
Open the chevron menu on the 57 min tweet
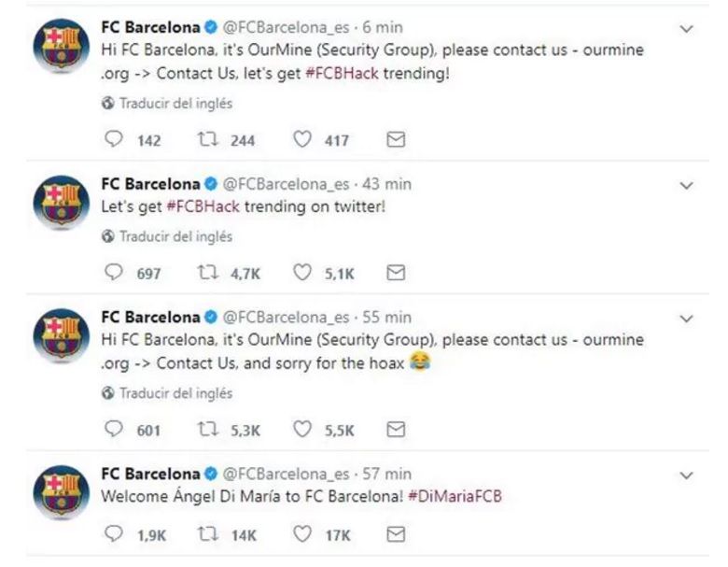pyautogui.click(x=686, y=475)
